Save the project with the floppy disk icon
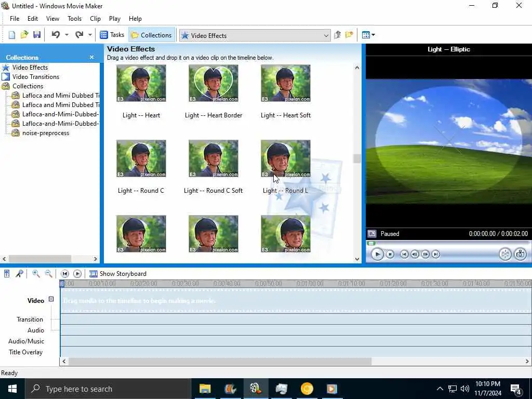The height and width of the screenshot is (399, 532). pyautogui.click(x=37, y=35)
